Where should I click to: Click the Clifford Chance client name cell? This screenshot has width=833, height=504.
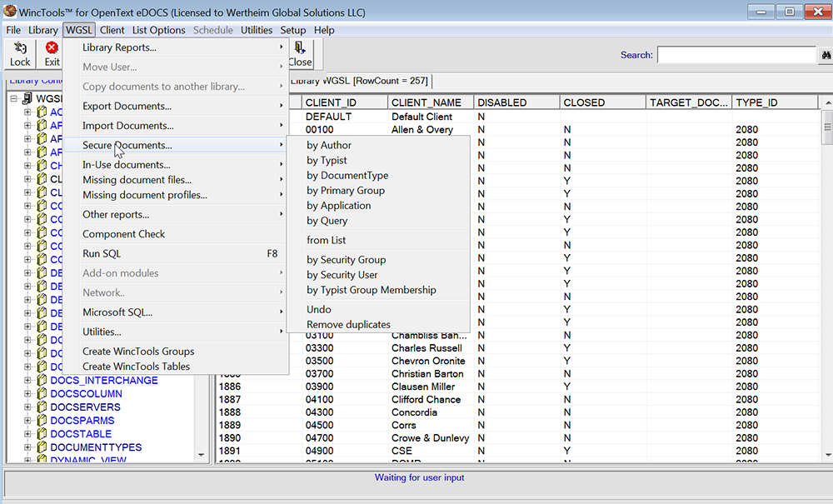point(431,399)
